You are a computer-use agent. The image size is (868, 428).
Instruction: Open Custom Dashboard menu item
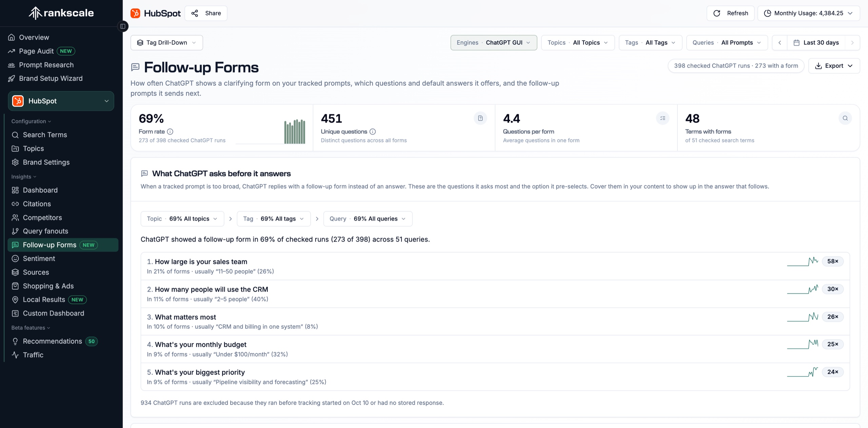tap(63, 313)
